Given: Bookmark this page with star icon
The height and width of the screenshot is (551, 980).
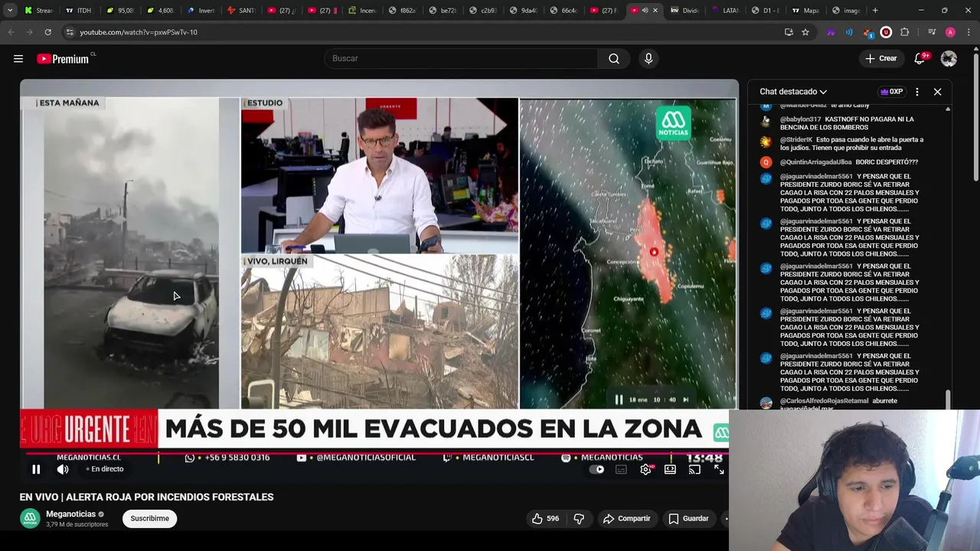Looking at the screenshot, I should click(805, 32).
